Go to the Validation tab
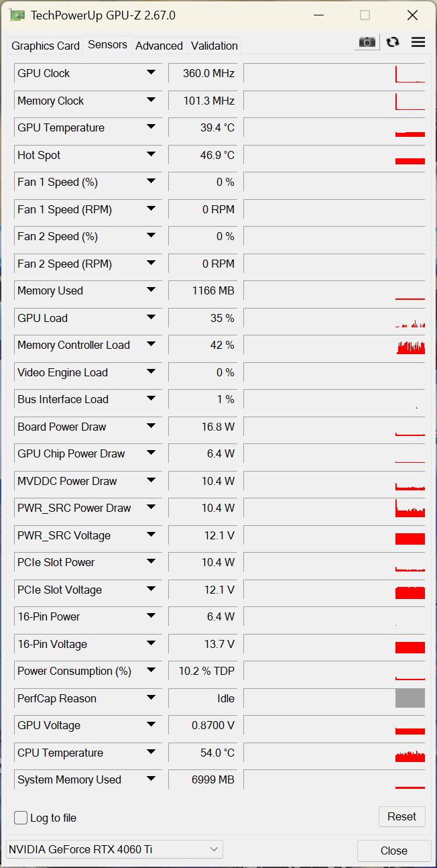Image resolution: width=437 pixels, height=868 pixels. click(214, 46)
